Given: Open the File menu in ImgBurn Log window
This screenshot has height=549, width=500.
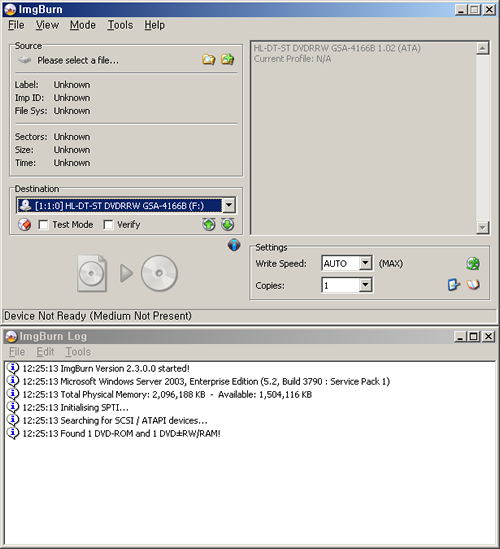Looking at the screenshot, I should point(17,352).
